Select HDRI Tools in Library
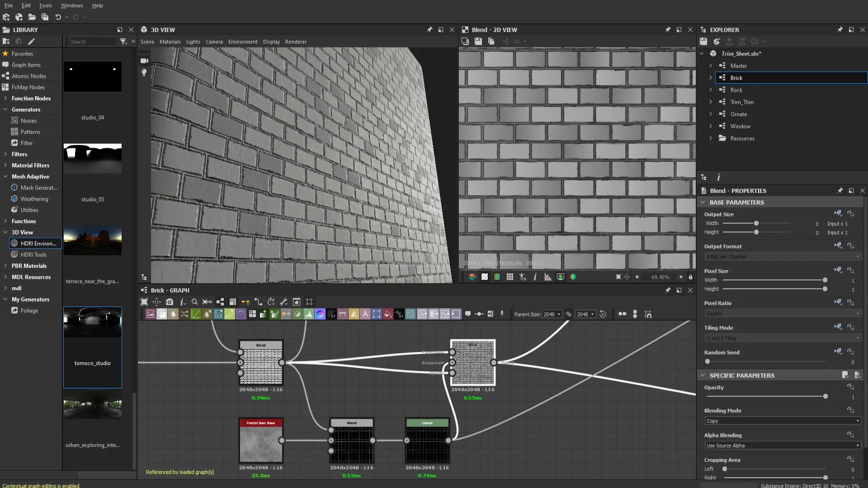The height and width of the screenshot is (488, 868). (33, 254)
